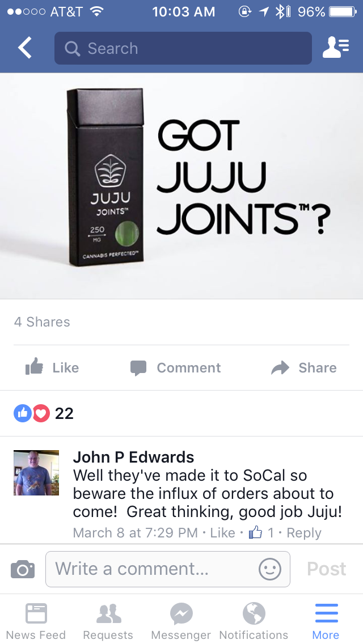Tap the thumbs-up Like icon on post
Viewport: 363px width, 644px height.
click(x=34, y=367)
